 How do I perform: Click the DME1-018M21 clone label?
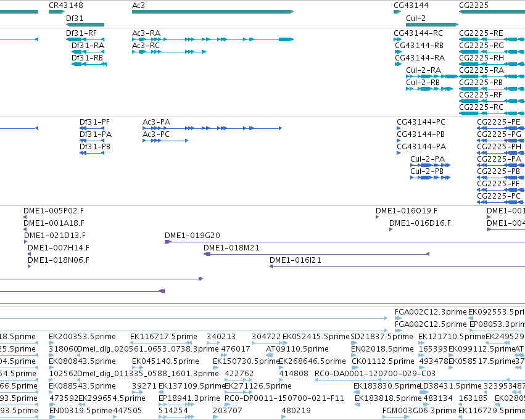point(232,249)
